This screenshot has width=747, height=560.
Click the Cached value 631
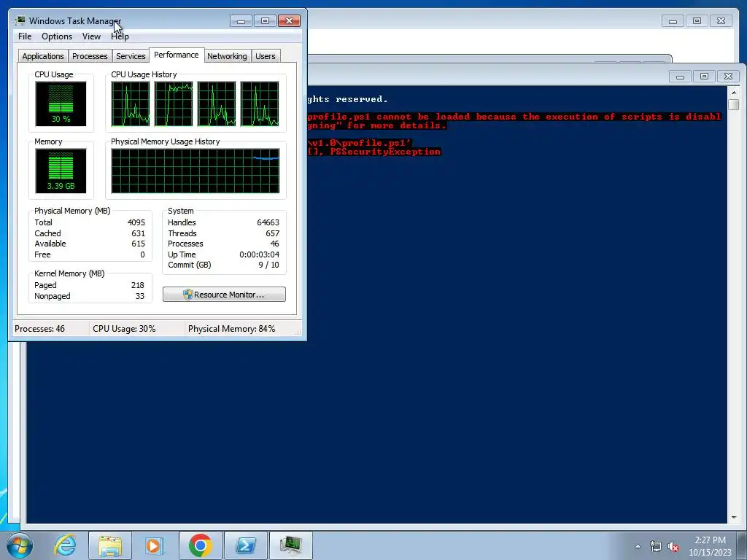point(138,233)
